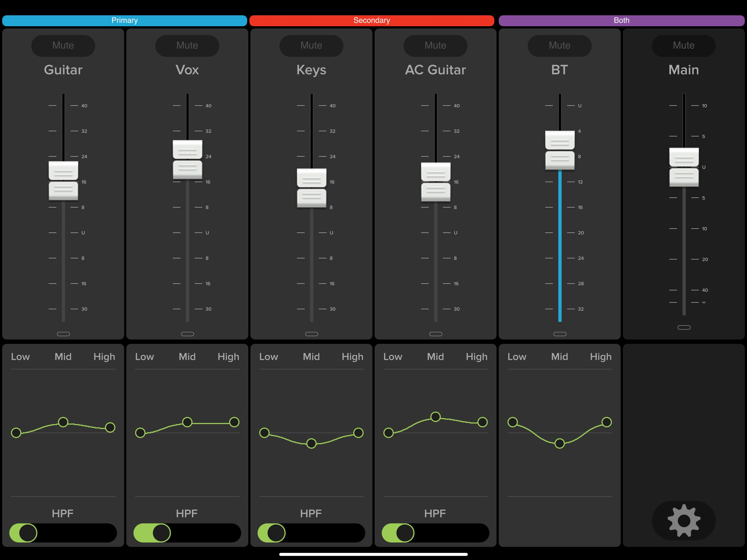Select the Vox Low EQ node

coord(140,433)
